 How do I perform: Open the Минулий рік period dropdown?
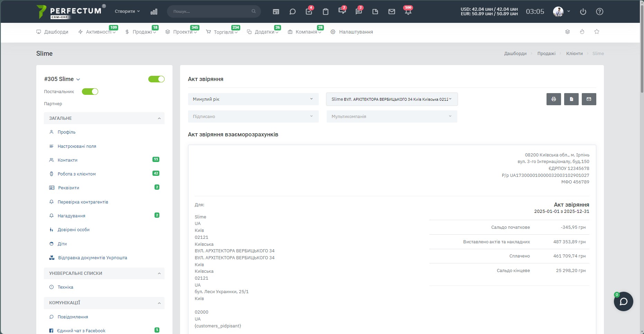coord(253,99)
